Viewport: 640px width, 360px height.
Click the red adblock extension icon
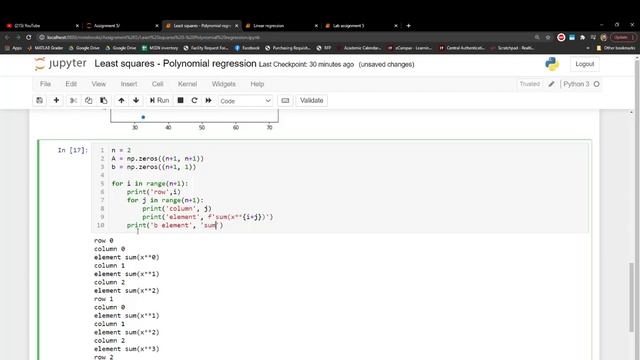pyautogui.click(x=561, y=37)
